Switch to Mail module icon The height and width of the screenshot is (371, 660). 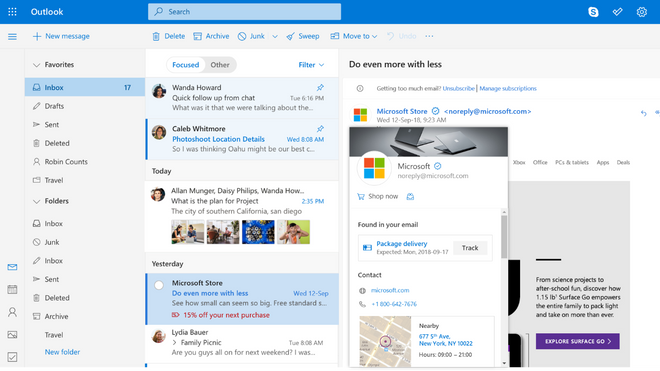12,267
